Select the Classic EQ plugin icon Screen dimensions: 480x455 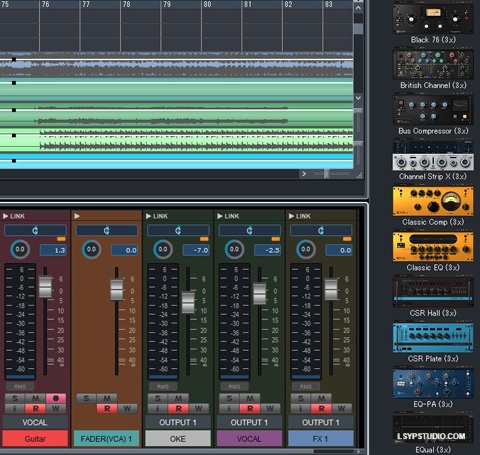(433, 247)
